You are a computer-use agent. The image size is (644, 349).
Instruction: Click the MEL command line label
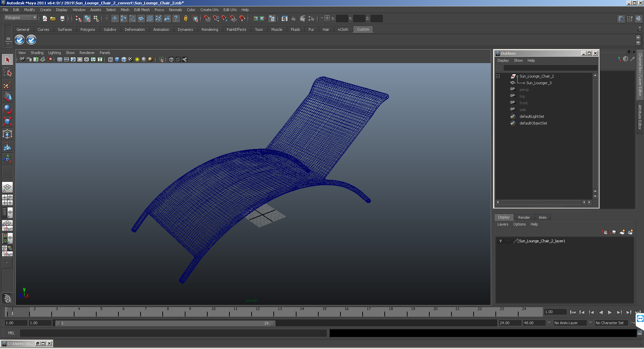(11, 333)
